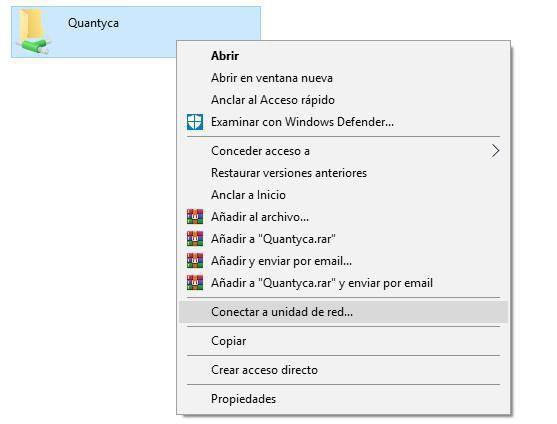557x424 pixels.
Task: Choose Crear acceso directo
Action: click(x=344, y=370)
